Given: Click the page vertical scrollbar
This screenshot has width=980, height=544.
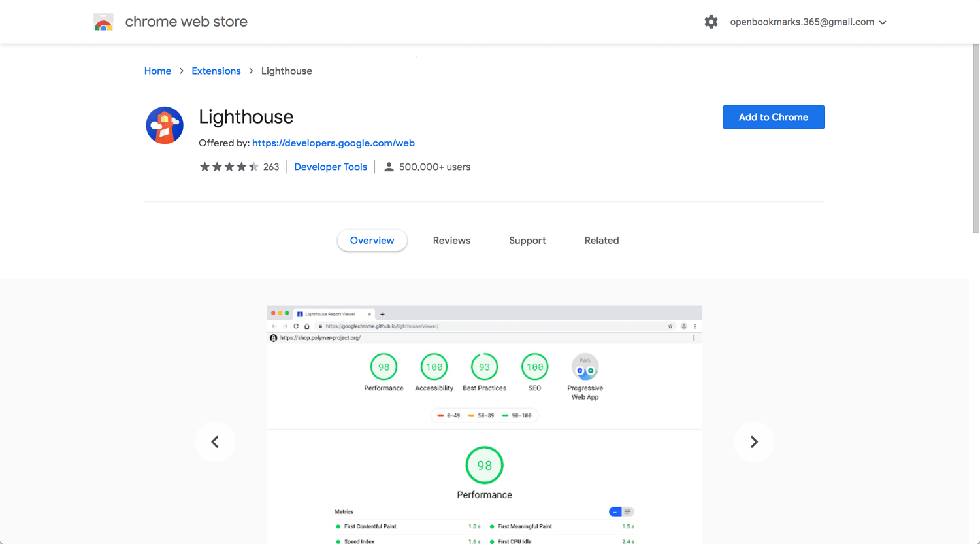Looking at the screenshot, I should (976, 139).
